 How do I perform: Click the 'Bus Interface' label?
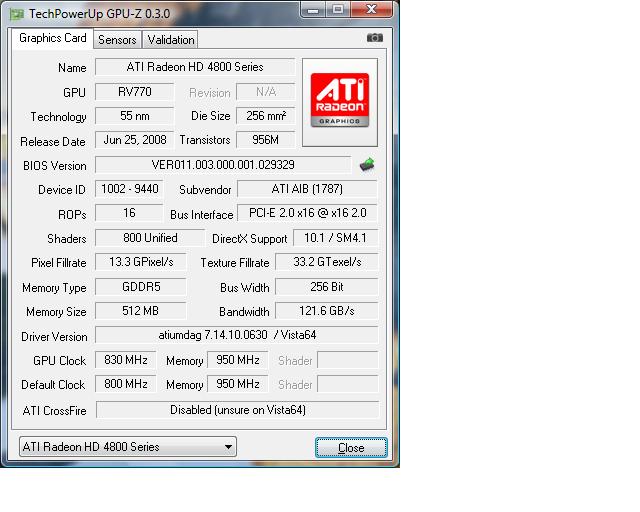click(202, 215)
